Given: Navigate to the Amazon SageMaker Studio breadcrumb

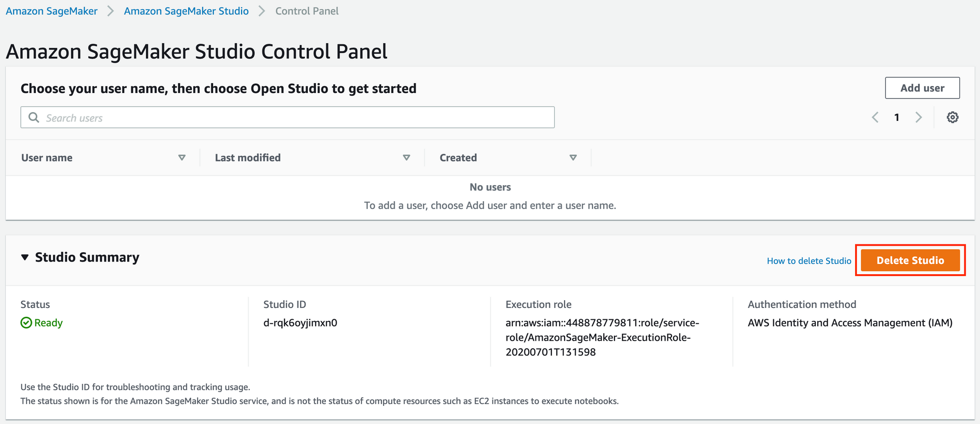Looking at the screenshot, I should 186,11.
